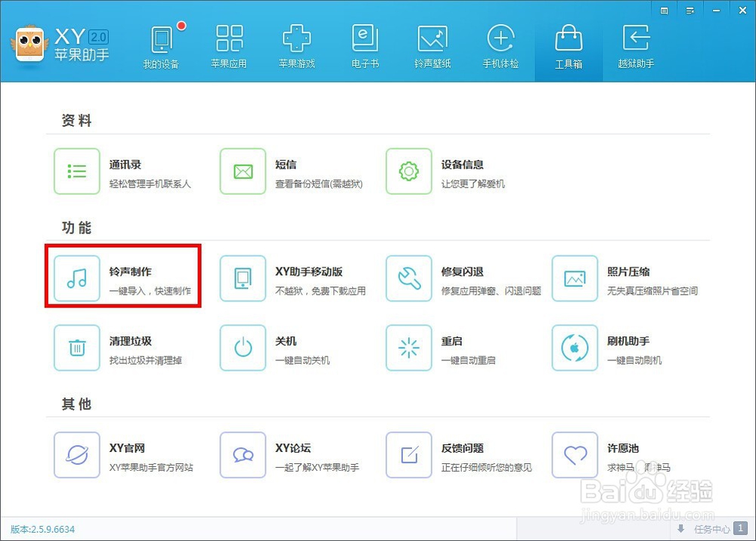756x541 pixels.
Task: Minimize the XY苹果助手 window
Action: (717, 11)
